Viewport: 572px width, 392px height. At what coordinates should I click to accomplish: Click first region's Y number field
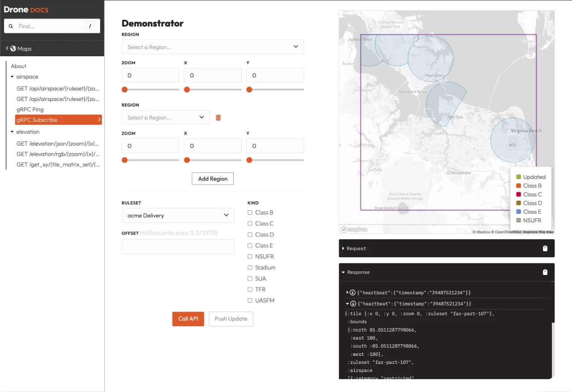(x=275, y=75)
